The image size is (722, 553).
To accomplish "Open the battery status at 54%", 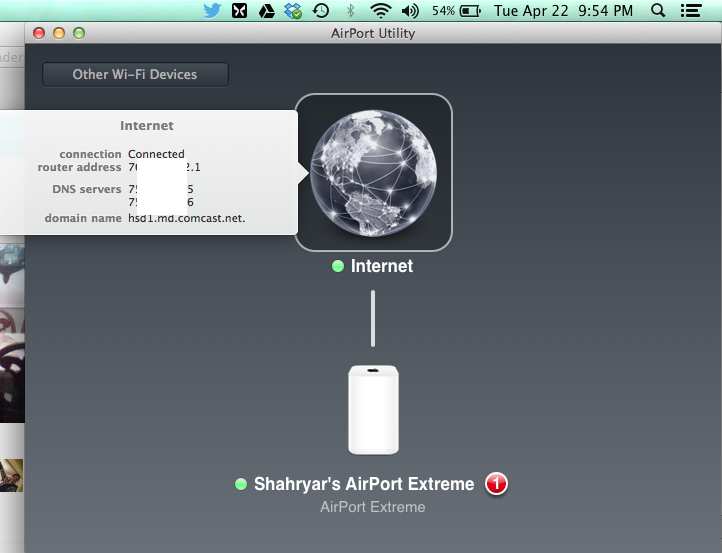I will point(456,11).
